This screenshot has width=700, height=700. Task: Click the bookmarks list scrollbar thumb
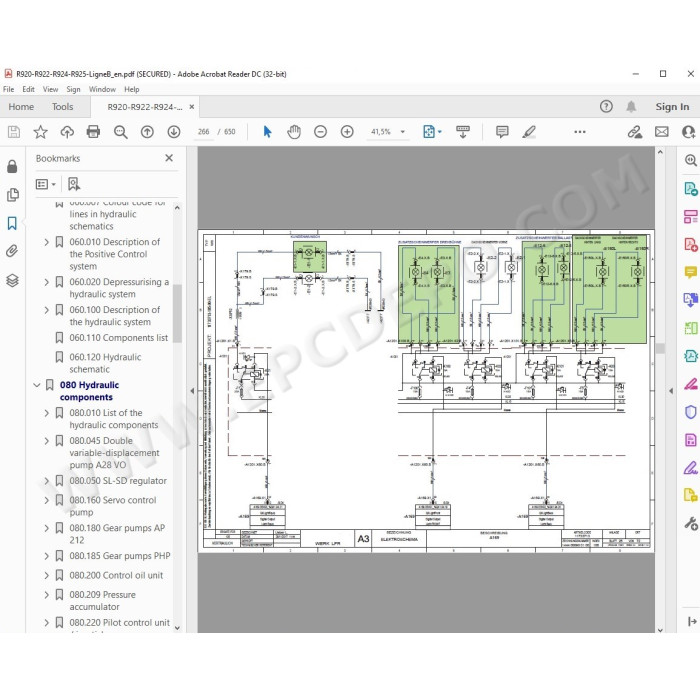click(x=177, y=313)
